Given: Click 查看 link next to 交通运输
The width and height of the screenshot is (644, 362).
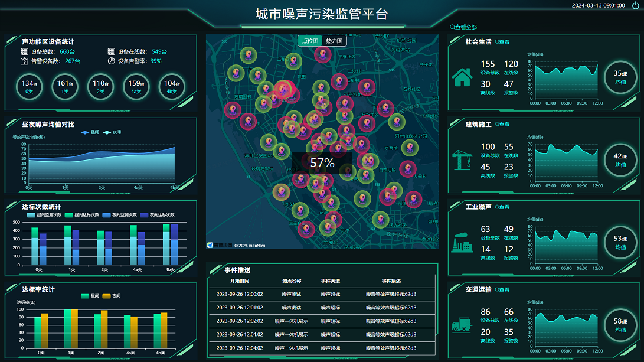Looking at the screenshot, I should coord(502,289).
